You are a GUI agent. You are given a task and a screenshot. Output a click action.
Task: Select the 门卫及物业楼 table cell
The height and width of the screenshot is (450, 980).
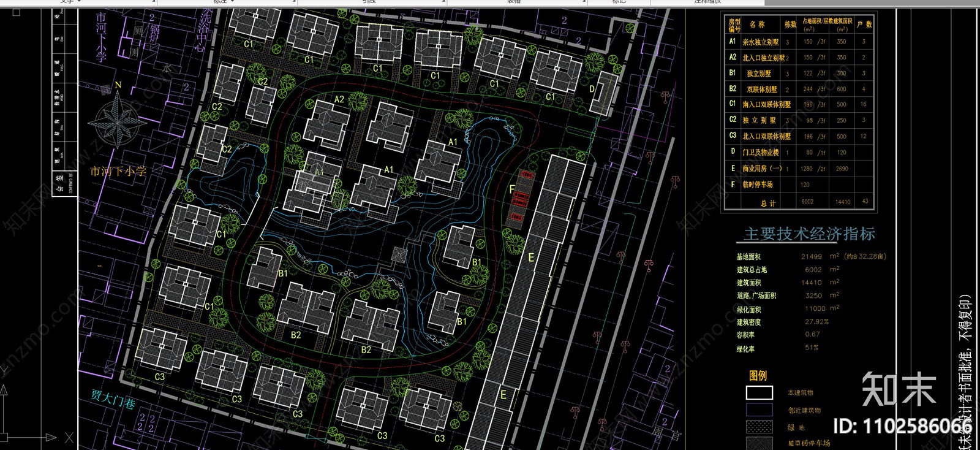pyautogui.click(x=761, y=152)
